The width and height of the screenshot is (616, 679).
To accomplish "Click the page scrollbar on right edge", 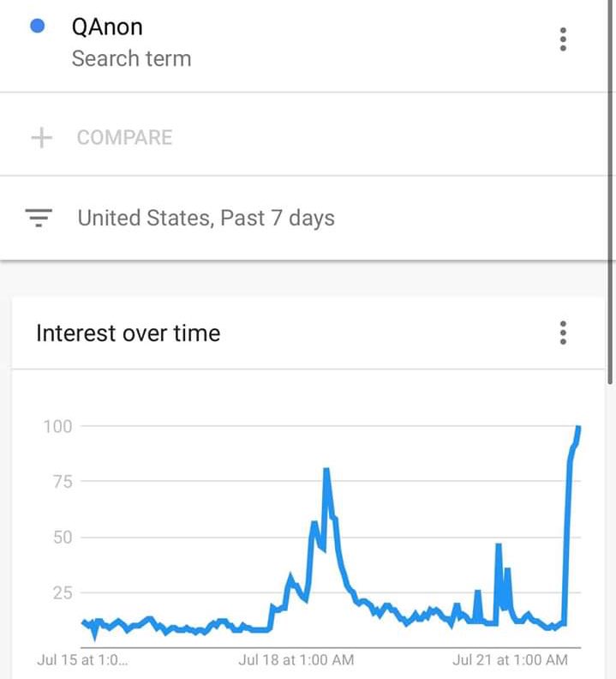I will click(x=610, y=190).
